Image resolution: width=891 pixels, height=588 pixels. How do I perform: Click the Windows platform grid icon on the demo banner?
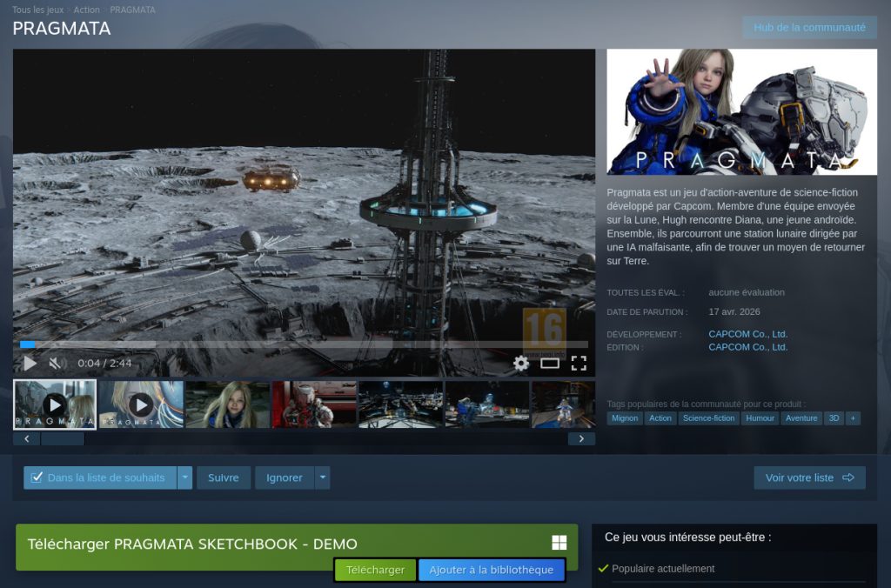561,541
